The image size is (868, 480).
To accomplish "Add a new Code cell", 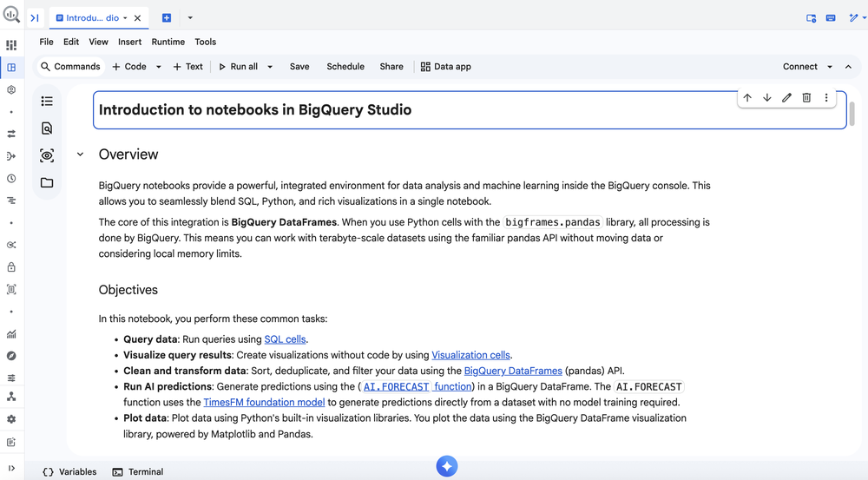I will (129, 67).
